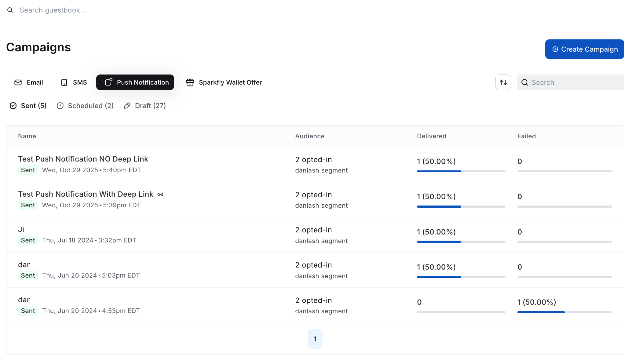Click the checkmark icon beside Sent (5)
The width and height of the screenshot is (639, 364).
(13, 106)
